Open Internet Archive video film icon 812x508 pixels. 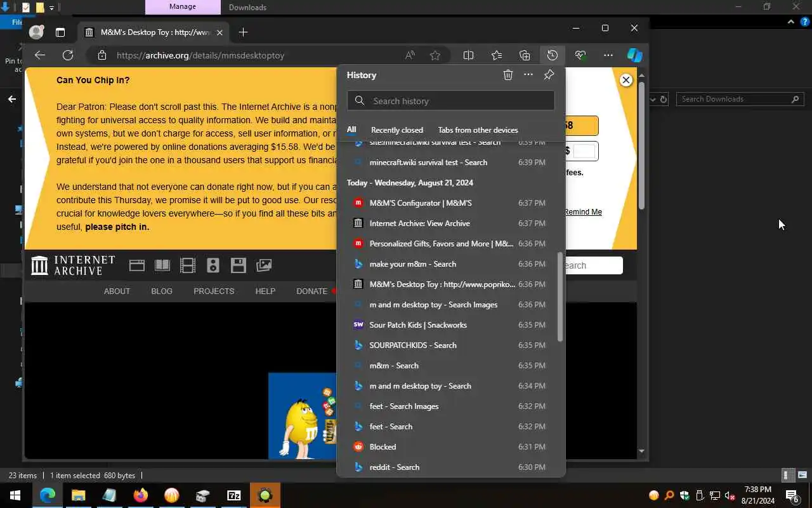pyautogui.click(x=188, y=265)
